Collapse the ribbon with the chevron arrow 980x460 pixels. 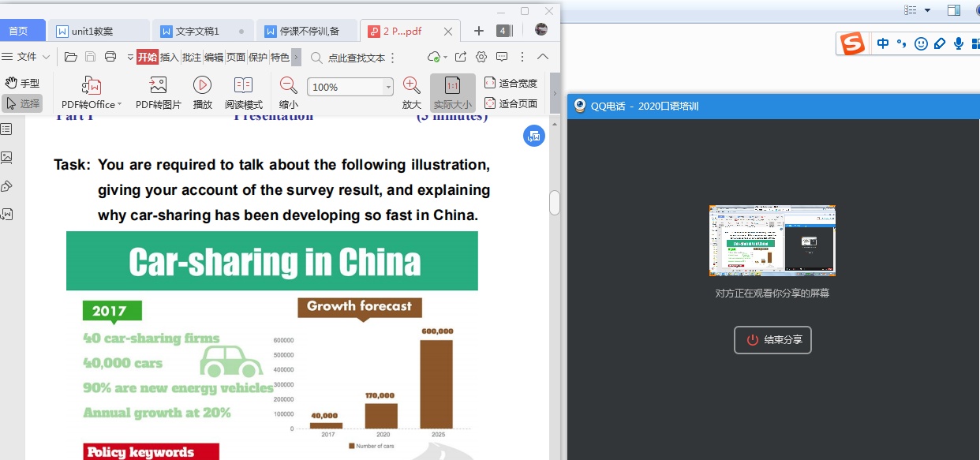click(542, 57)
